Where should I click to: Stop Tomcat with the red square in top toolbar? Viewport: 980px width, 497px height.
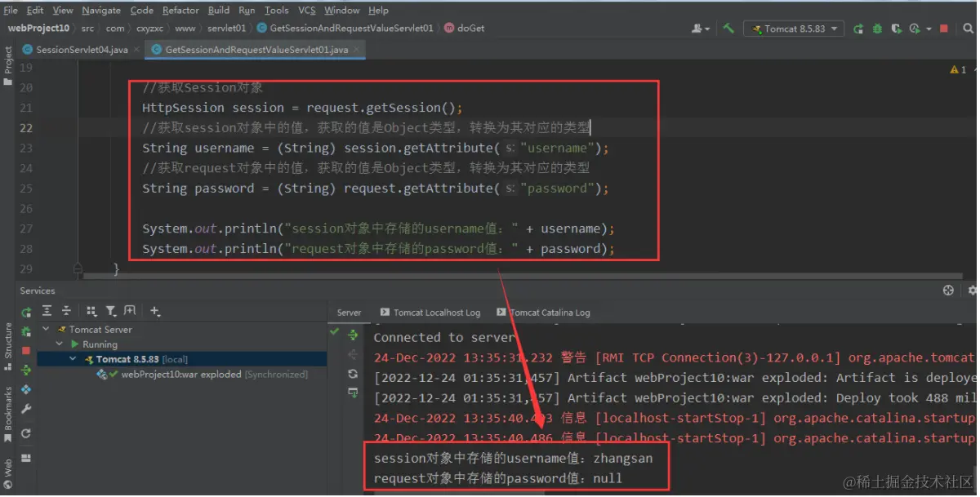(943, 29)
